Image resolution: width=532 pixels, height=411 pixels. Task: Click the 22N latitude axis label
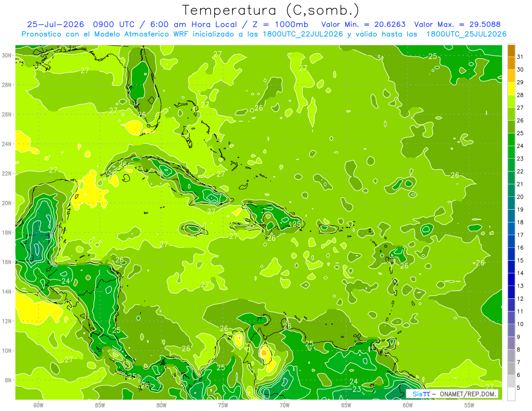click(x=7, y=173)
